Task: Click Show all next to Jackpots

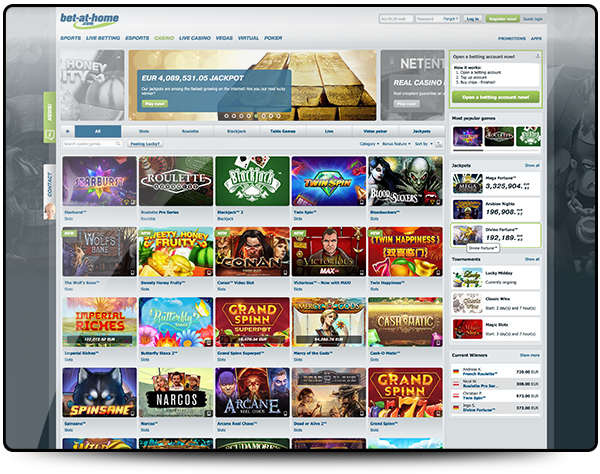Action: pyautogui.click(x=532, y=165)
